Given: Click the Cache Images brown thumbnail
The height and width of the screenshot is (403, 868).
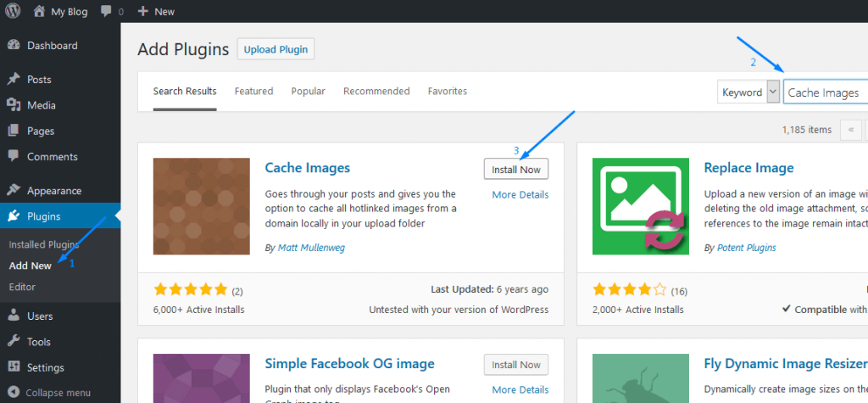Looking at the screenshot, I should (x=202, y=206).
